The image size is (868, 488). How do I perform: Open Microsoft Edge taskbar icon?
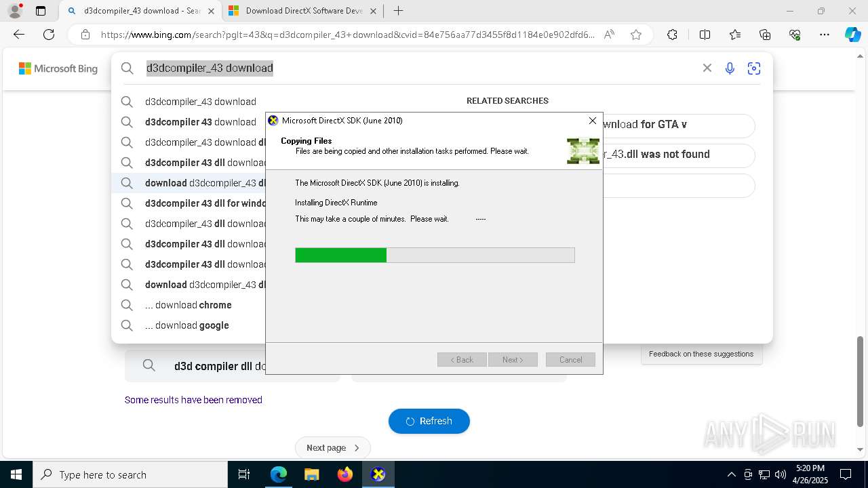[279, 474]
